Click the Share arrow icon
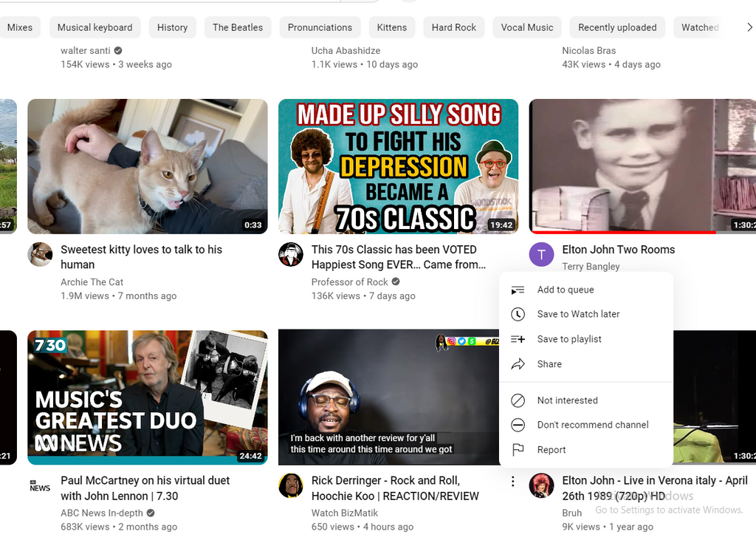 click(518, 364)
